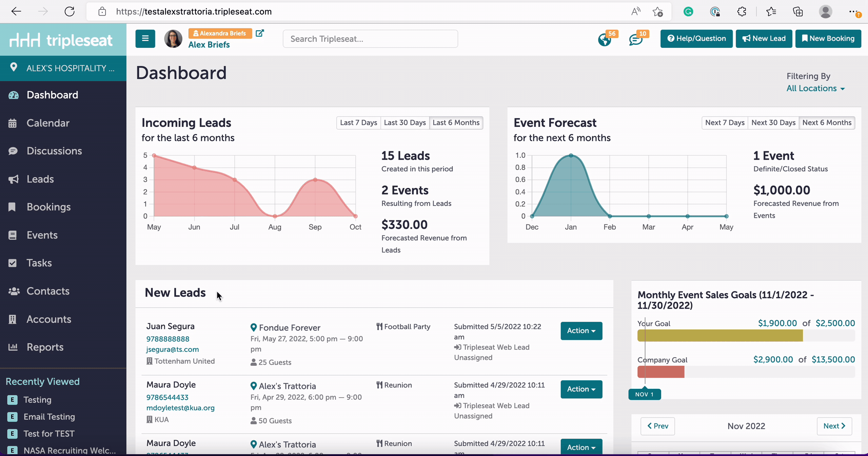Click phone number 9788888888
The width and height of the screenshot is (868, 456).
click(167, 339)
